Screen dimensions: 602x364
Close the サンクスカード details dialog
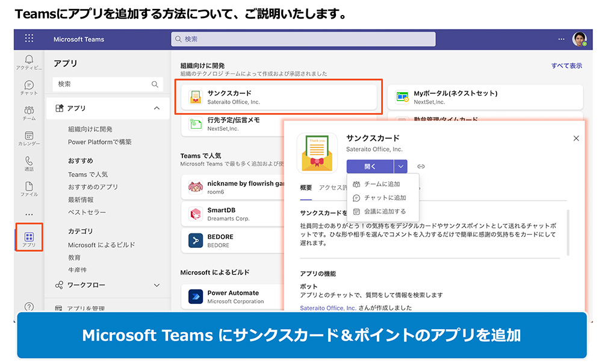tap(576, 138)
